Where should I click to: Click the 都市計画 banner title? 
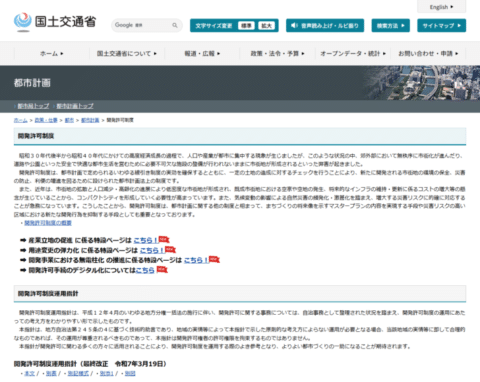32,83
